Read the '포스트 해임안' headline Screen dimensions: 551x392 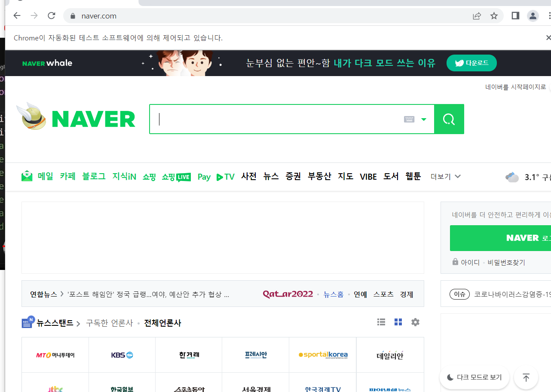[x=148, y=294]
